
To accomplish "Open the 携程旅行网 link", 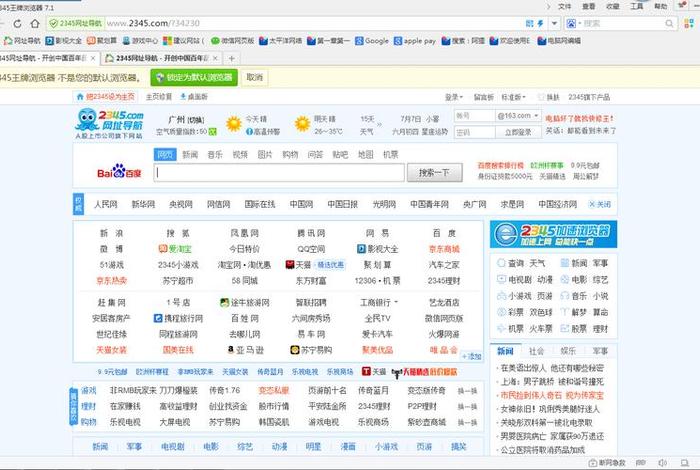I will click(x=178, y=318).
